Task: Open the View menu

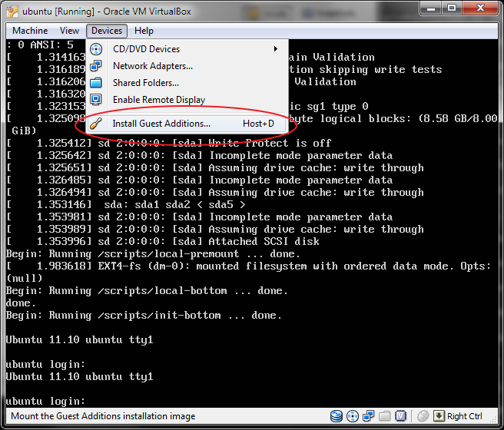Action: tap(69, 31)
